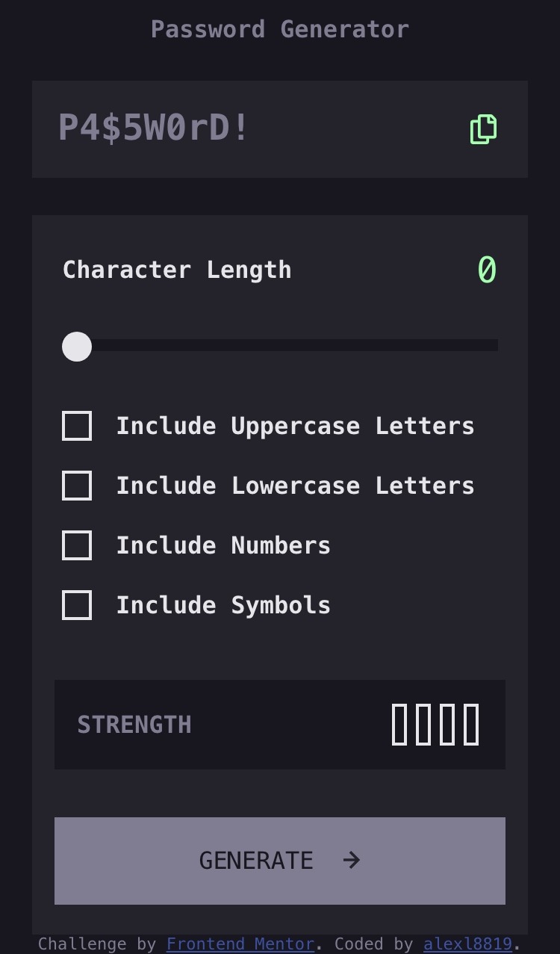Click the first strength indicator bar

click(399, 725)
